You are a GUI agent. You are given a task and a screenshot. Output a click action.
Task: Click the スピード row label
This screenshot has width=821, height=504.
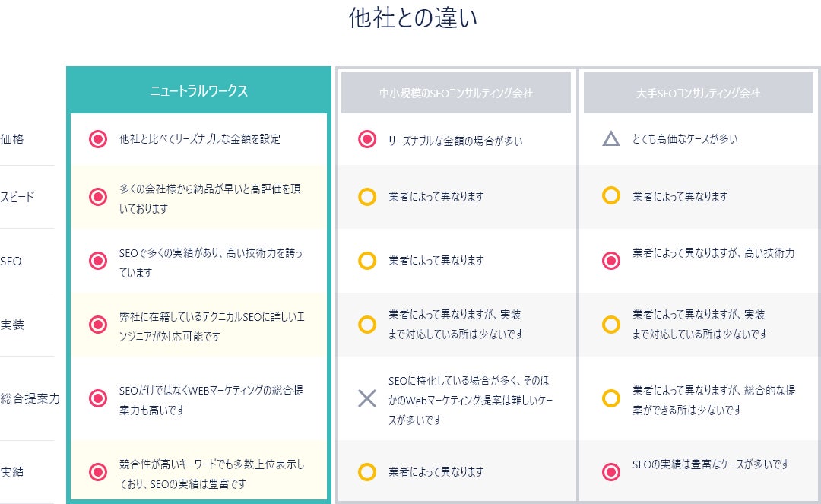click(x=17, y=197)
